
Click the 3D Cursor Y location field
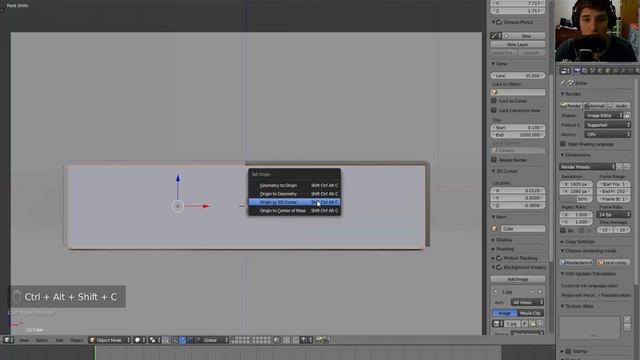click(x=518, y=198)
